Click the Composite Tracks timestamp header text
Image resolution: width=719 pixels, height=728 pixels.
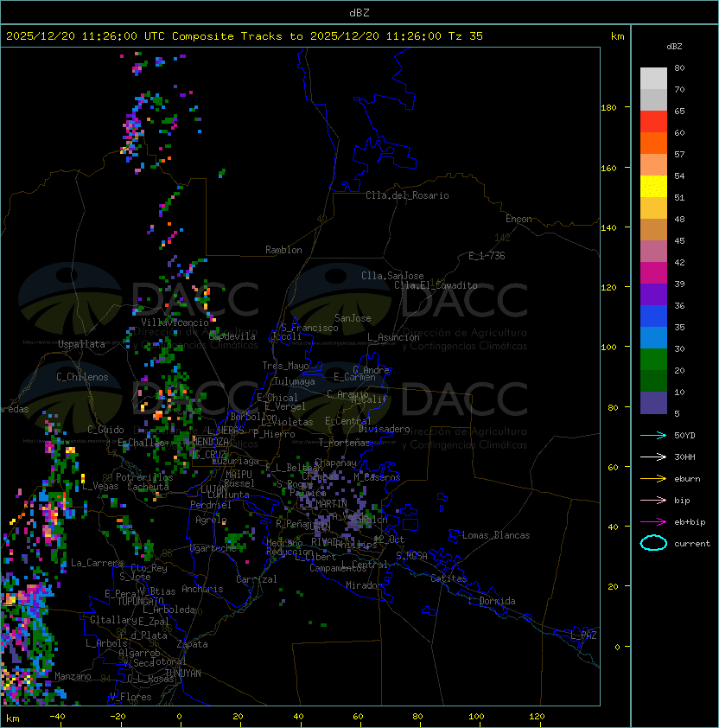click(245, 36)
